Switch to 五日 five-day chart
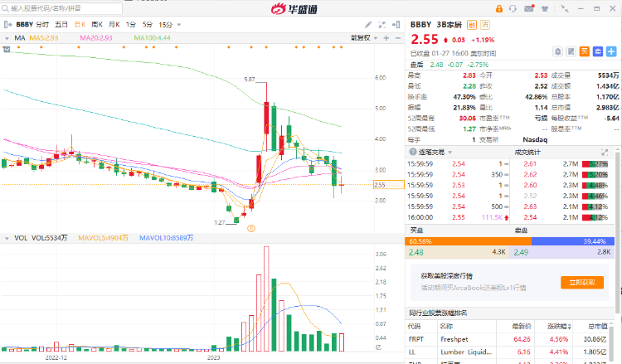The height and width of the screenshot is (364, 622). [x=61, y=25]
